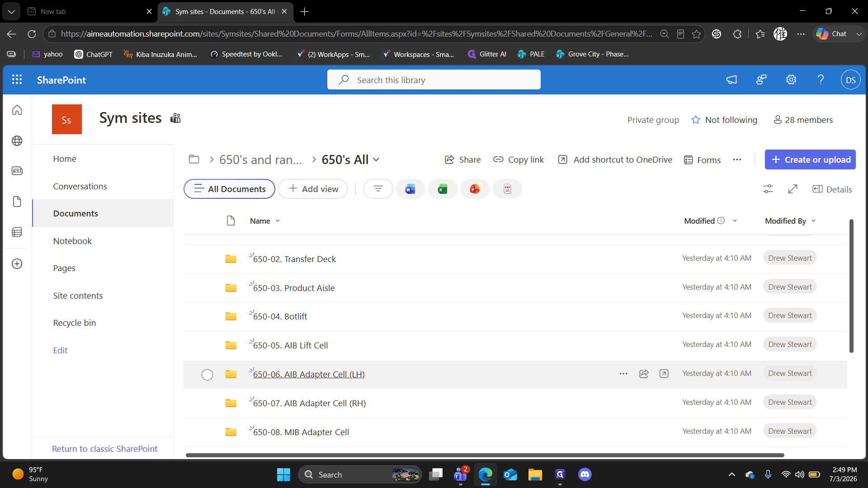Open the news icon in app bar

17,171
